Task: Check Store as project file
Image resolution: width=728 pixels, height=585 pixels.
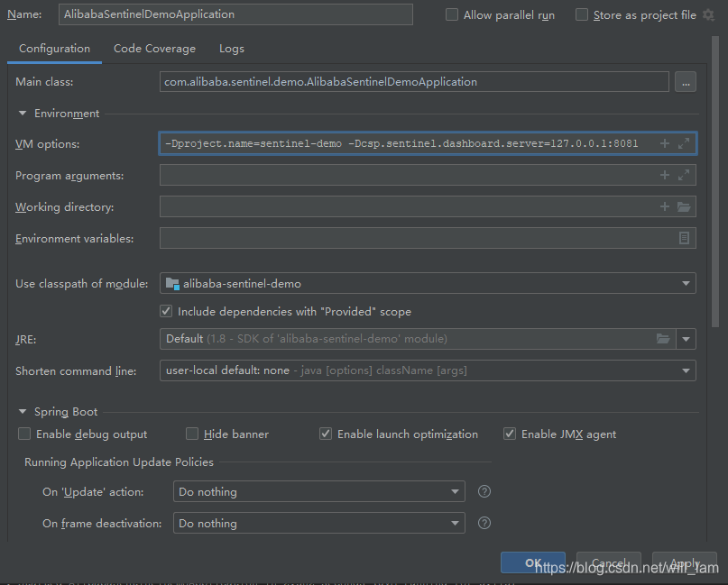Action: 582,14
